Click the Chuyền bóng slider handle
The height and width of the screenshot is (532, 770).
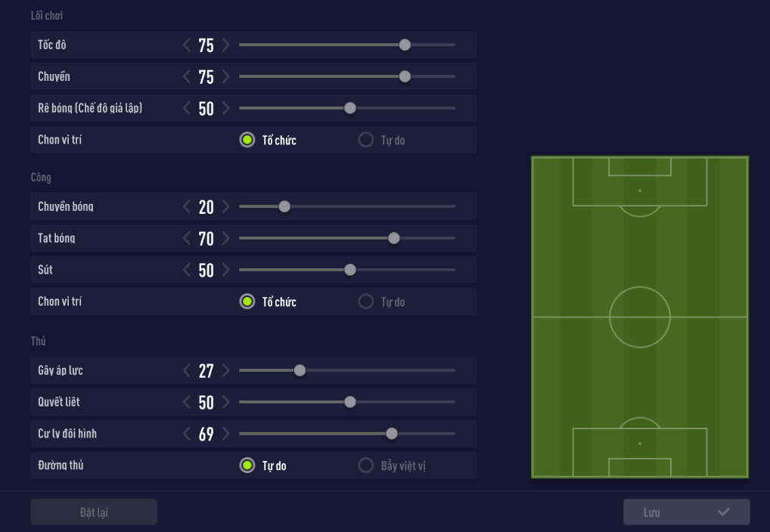[x=284, y=206]
